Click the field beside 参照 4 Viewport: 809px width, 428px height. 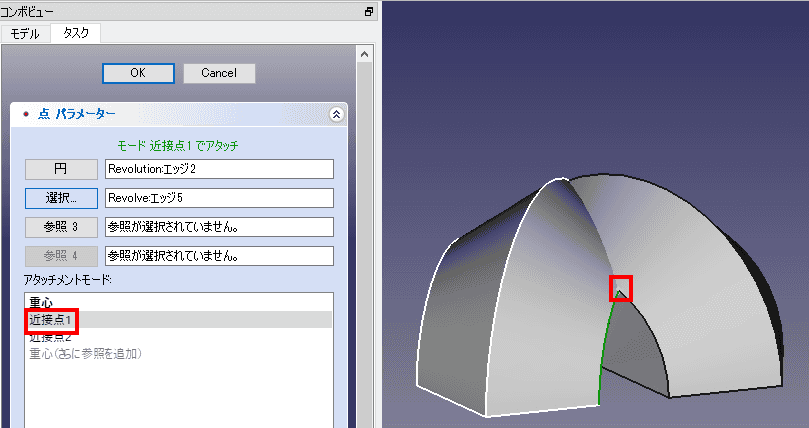[219, 256]
